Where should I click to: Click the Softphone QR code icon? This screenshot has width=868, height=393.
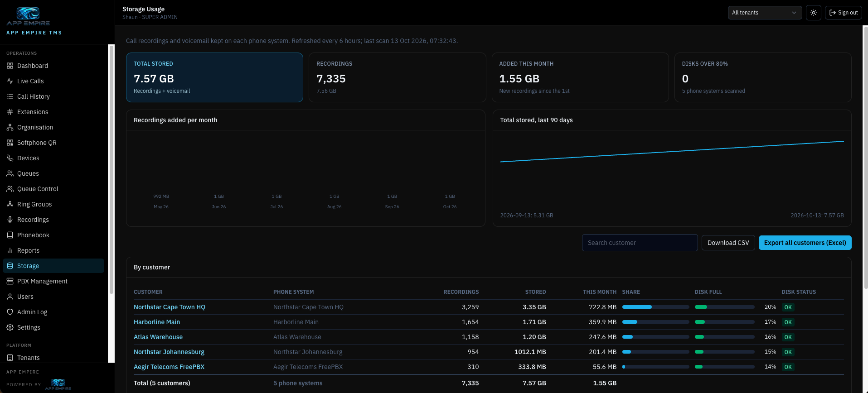[x=10, y=143]
